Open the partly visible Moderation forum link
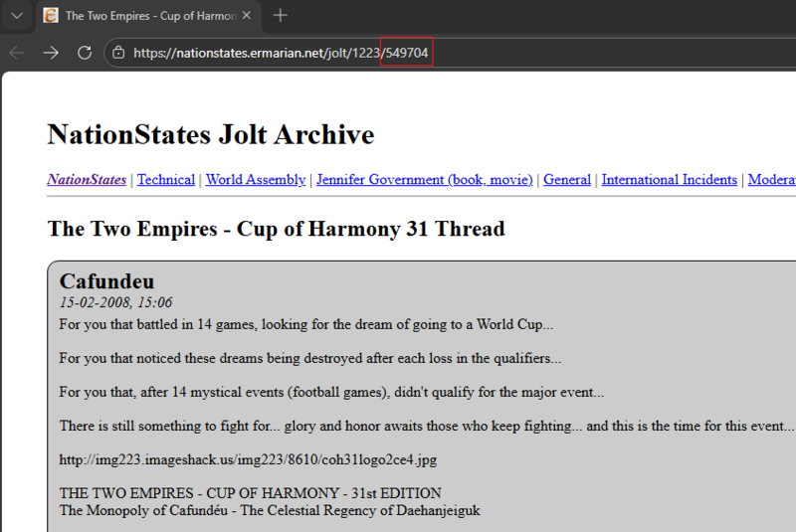This screenshot has width=796, height=532. [x=772, y=180]
